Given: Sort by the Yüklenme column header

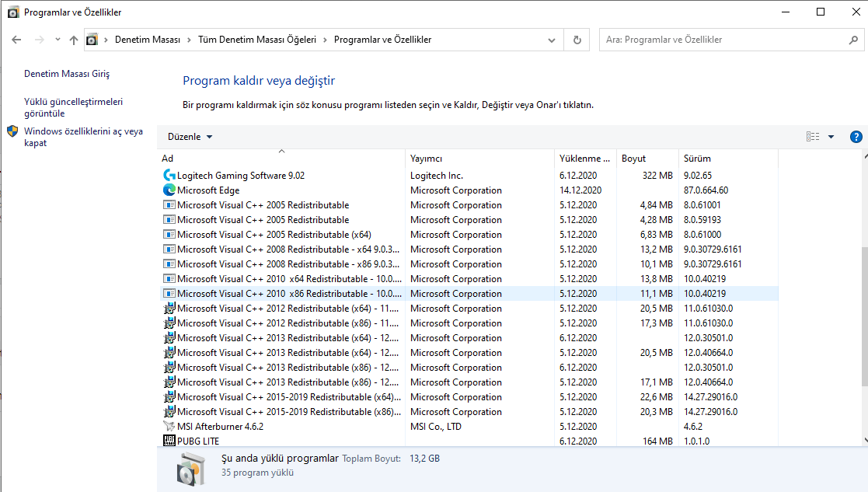Looking at the screenshot, I should coord(585,159).
